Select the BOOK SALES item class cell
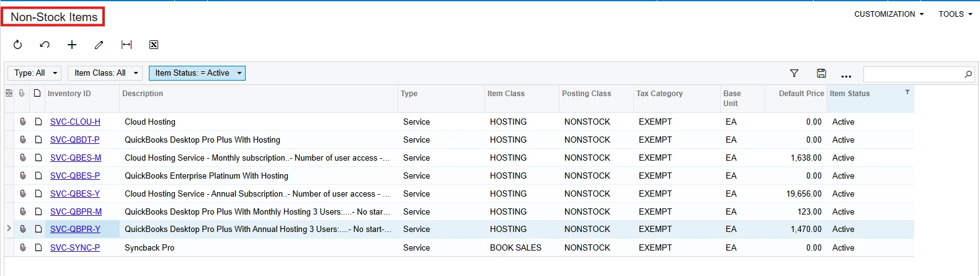 coord(522,247)
